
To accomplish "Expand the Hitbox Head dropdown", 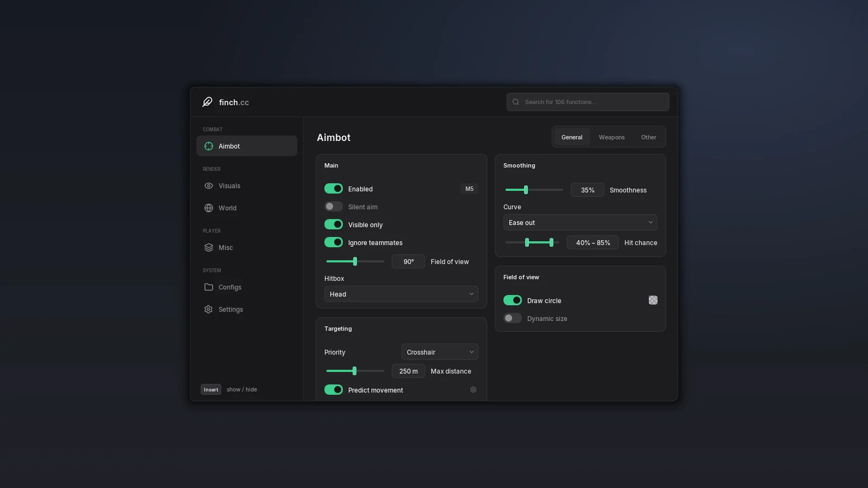I will (x=401, y=294).
